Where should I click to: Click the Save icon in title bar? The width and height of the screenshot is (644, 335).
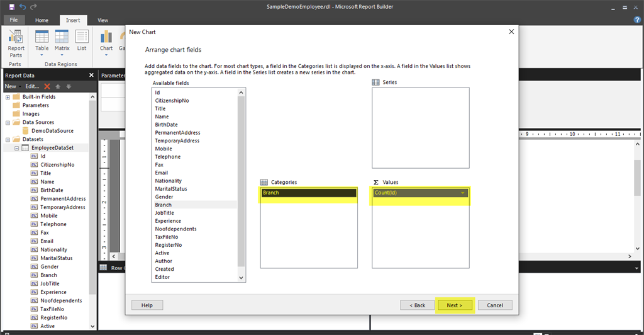pos(11,6)
